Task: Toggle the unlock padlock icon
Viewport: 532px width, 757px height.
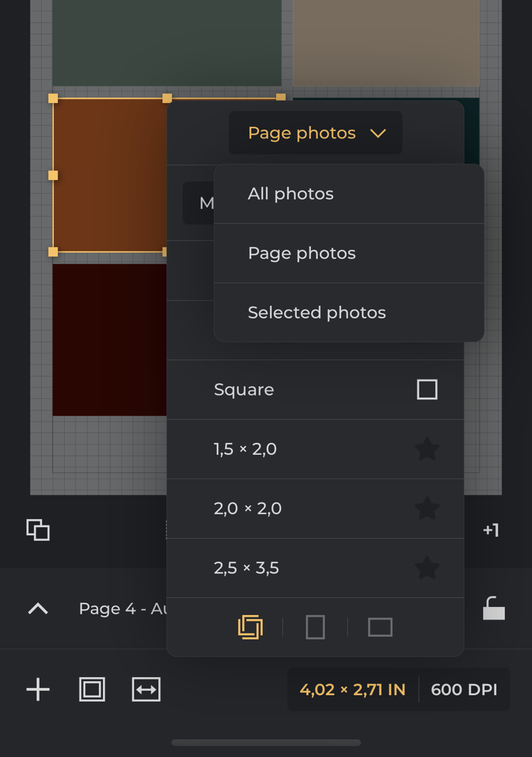Action: [x=493, y=608]
